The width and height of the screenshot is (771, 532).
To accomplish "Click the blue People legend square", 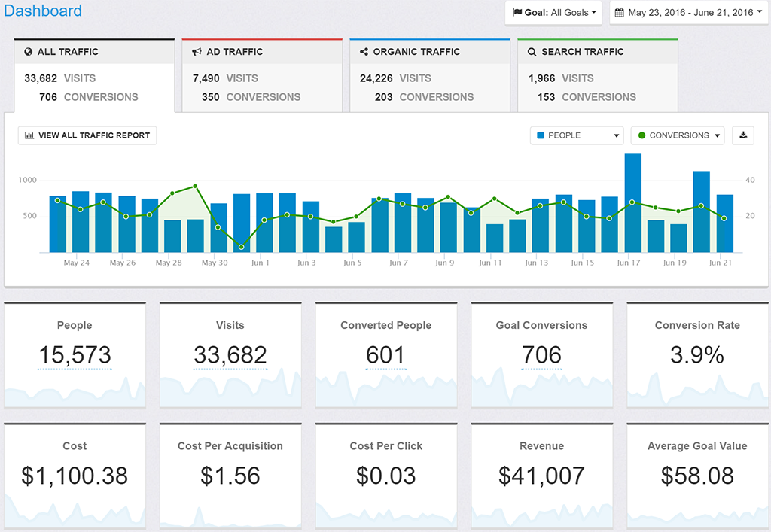I will pos(541,135).
